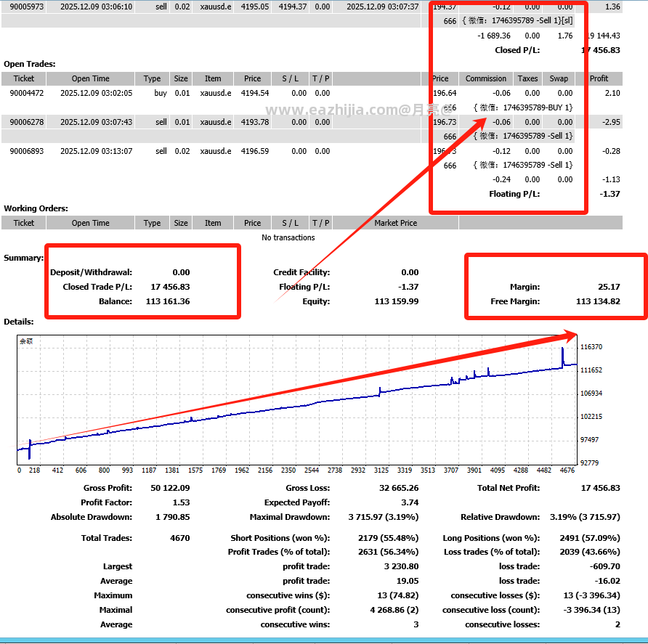Click the Expected Payoff value 3.74

(x=410, y=502)
